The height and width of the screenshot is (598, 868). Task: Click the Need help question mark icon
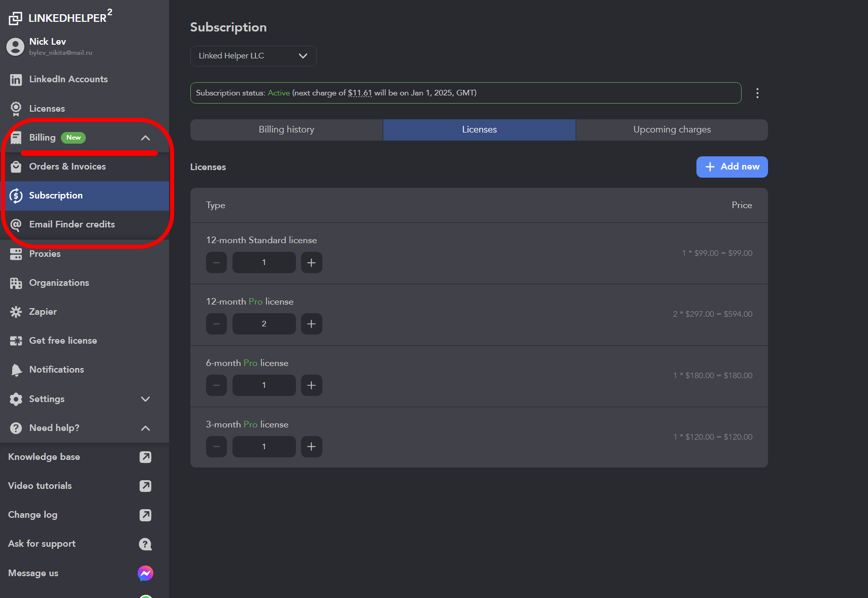[x=16, y=428]
